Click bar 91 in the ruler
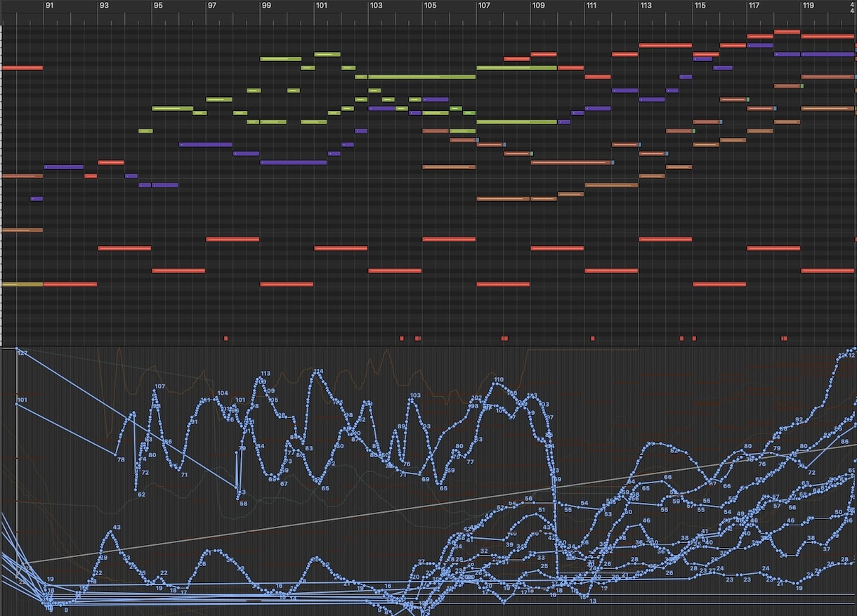Screen dimensions: 857x616 (50, 6)
